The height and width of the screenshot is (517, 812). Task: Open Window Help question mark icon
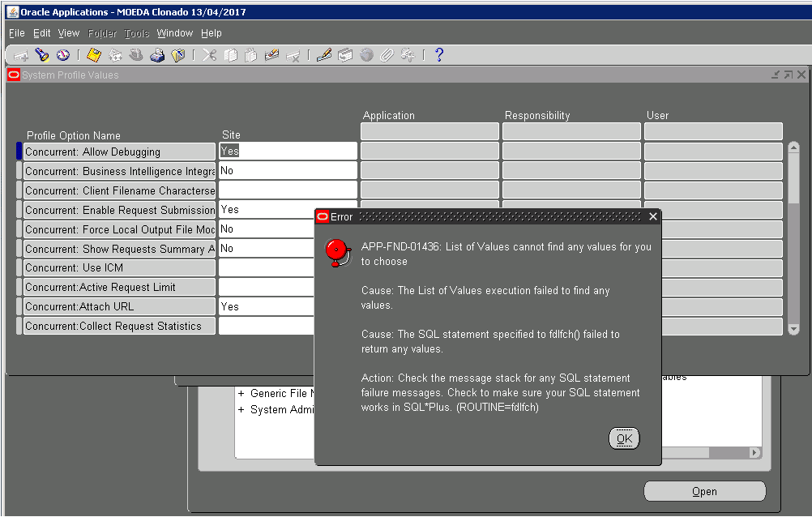point(439,55)
